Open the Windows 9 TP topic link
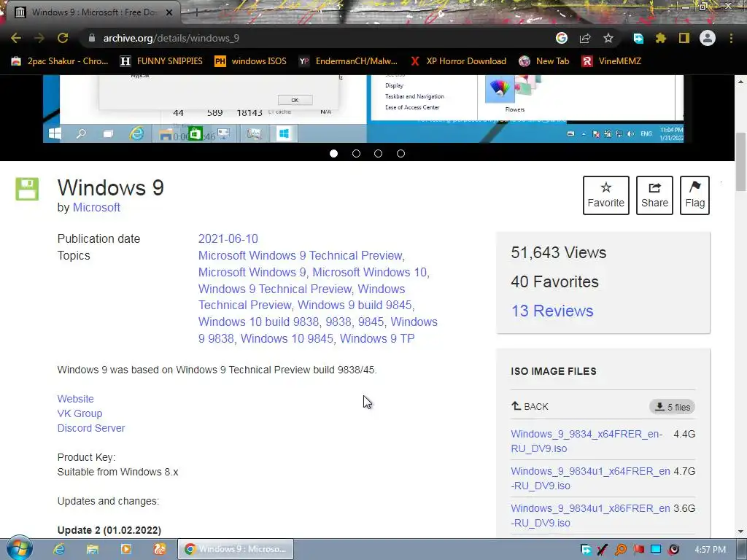 pyautogui.click(x=377, y=338)
